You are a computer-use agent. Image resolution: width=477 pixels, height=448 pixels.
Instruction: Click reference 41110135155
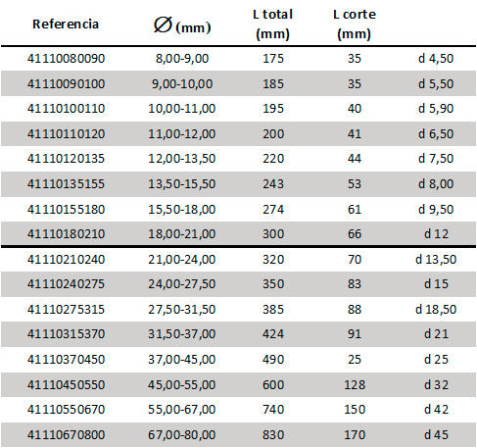point(66,184)
